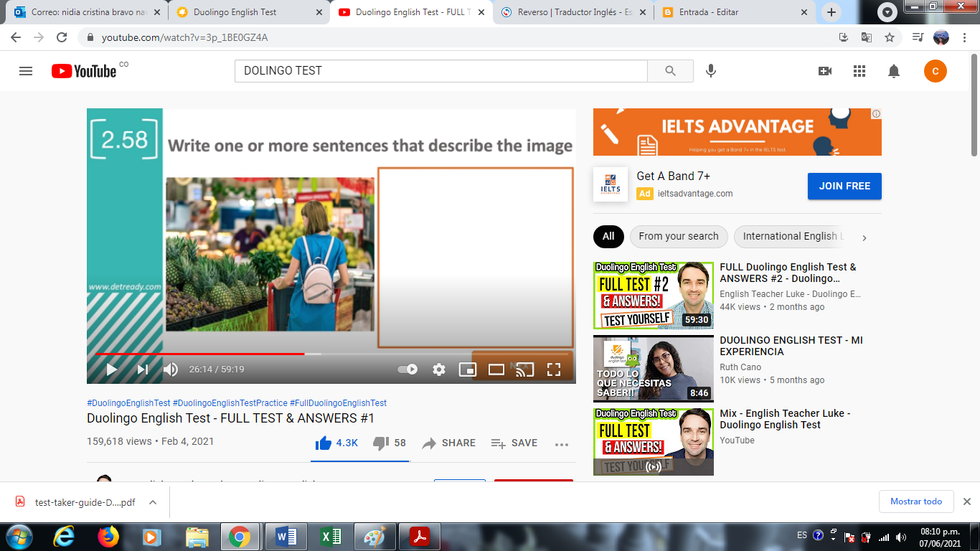Click the search magnifier button

[671, 71]
